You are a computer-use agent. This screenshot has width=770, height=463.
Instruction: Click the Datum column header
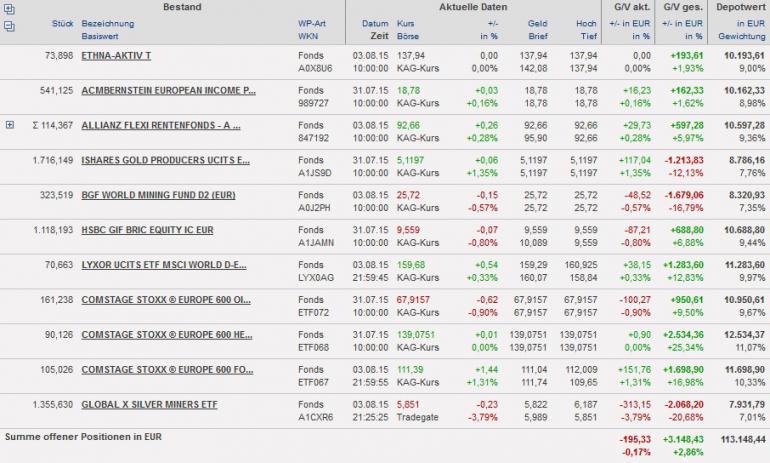point(375,22)
